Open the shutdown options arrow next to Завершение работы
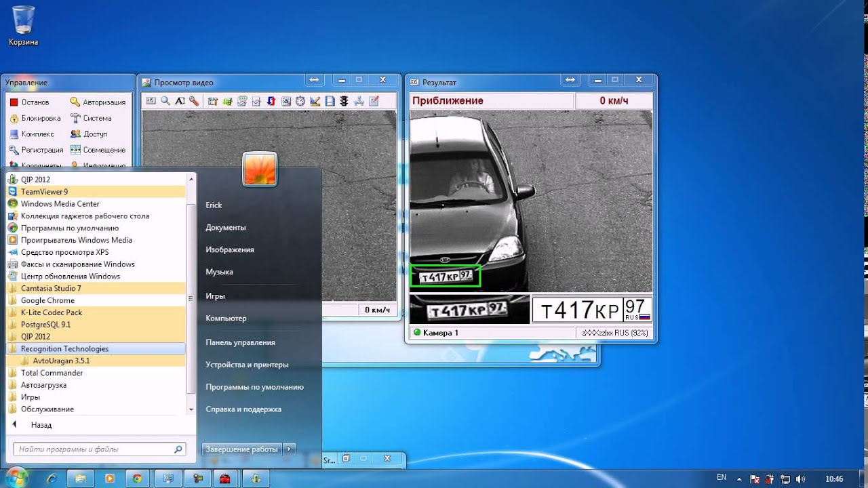Viewport: 868px width, 488px height. [x=290, y=449]
